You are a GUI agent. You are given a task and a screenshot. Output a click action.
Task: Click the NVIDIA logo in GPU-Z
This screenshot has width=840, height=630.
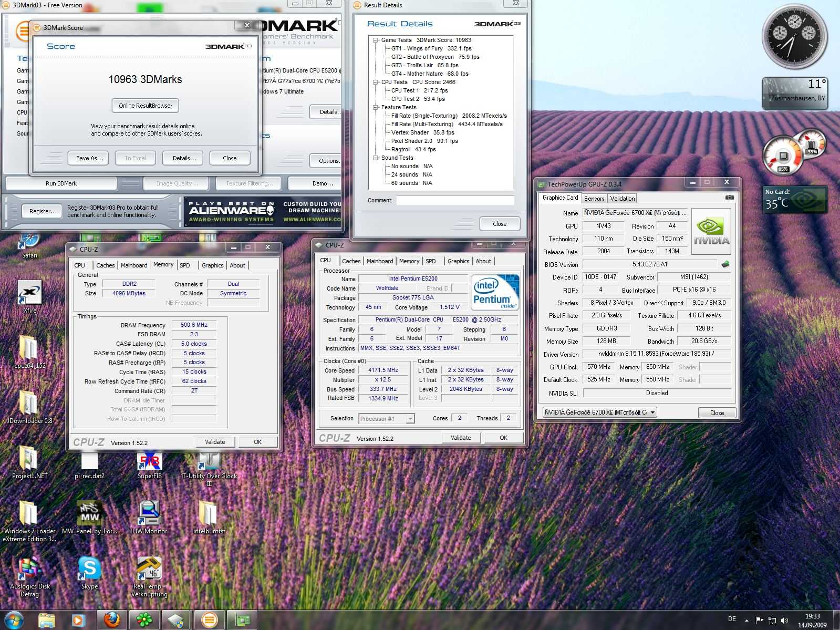tap(711, 231)
